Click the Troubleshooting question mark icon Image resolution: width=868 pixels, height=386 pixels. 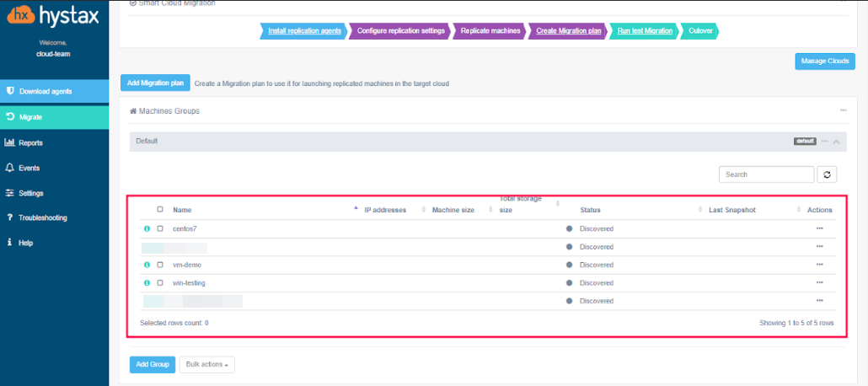[10, 217]
